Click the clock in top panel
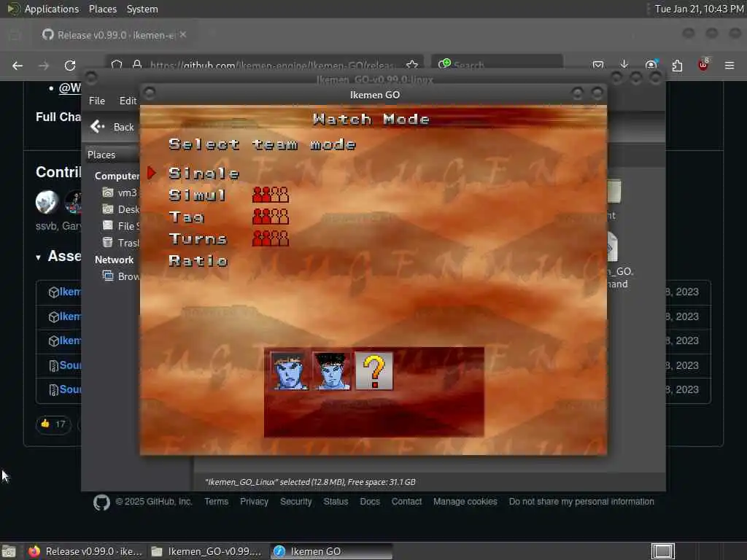747x560 pixels. tap(699, 9)
